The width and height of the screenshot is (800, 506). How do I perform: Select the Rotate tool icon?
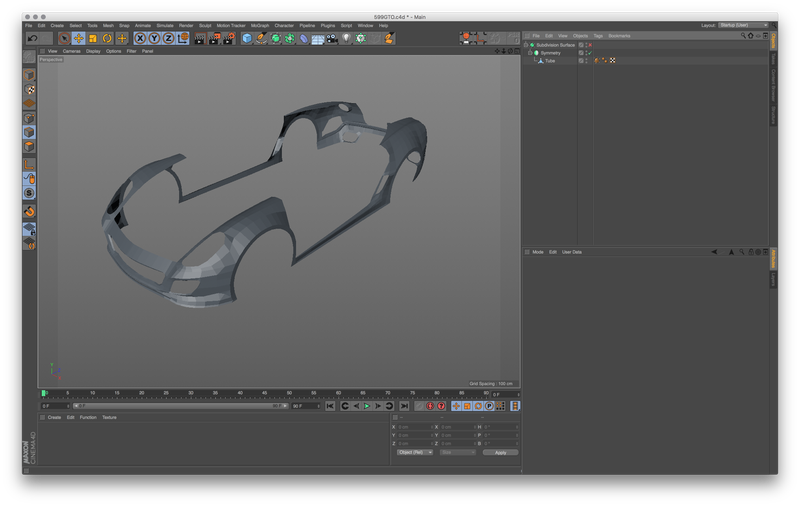click(107, 38)
